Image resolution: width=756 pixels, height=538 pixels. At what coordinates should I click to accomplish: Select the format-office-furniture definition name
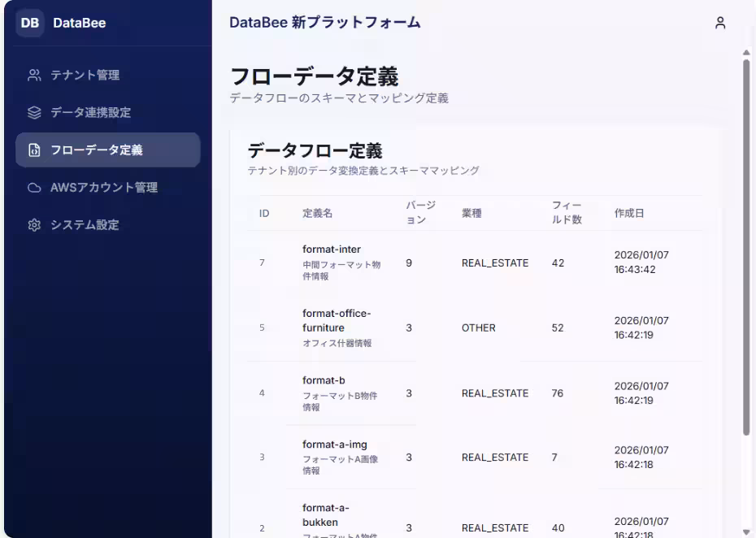337,320
